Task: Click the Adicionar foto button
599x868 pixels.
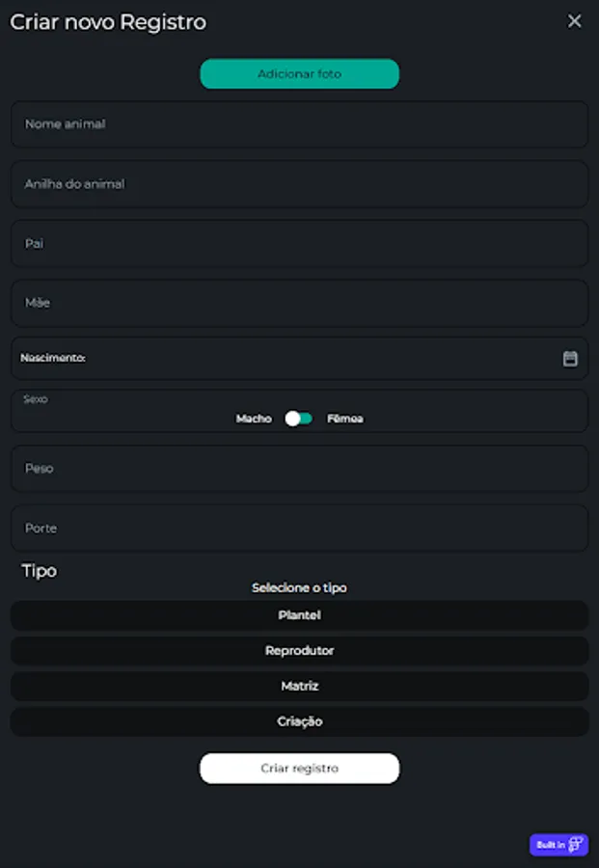Action: [x=299, y=74]
